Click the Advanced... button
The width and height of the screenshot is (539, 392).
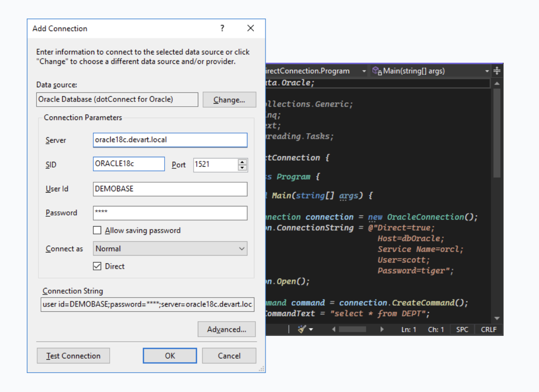coord(227,329)
